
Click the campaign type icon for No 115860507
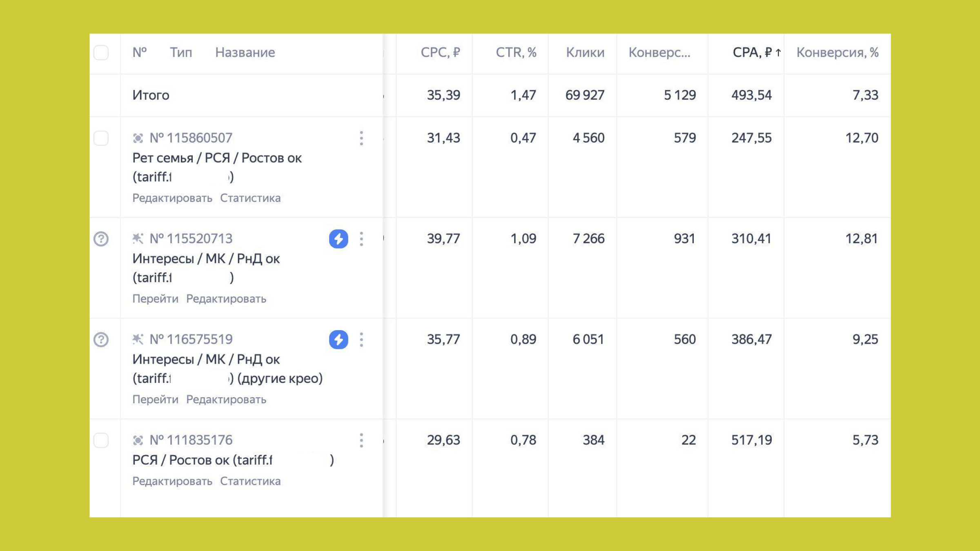pos(138,138)
